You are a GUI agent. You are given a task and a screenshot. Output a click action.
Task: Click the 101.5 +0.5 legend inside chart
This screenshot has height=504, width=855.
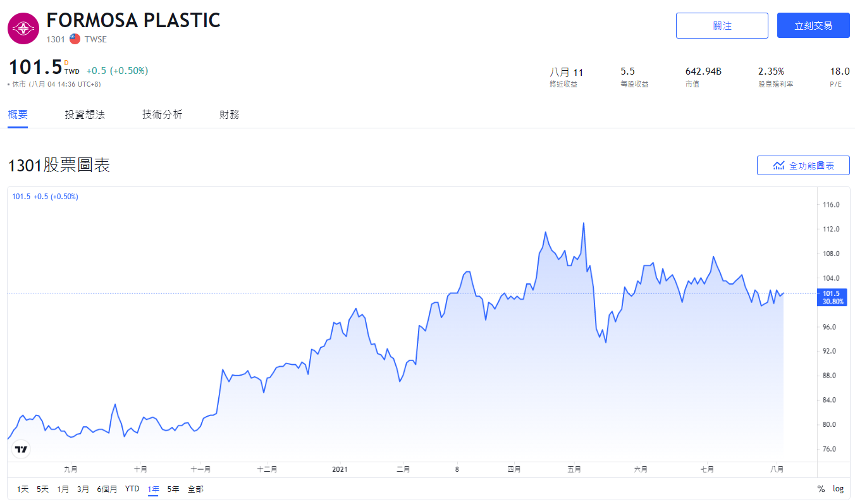pos(45,197)
